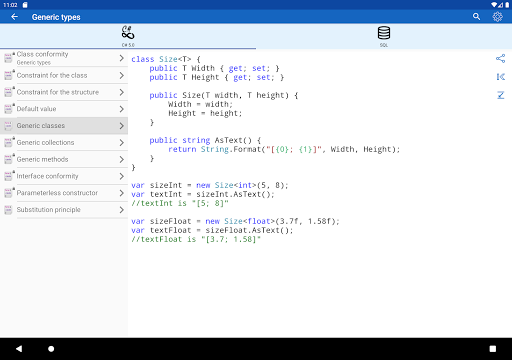512x360 pixels.
Task: Click the collapse panel icon below share
Action: pos(500,77)
